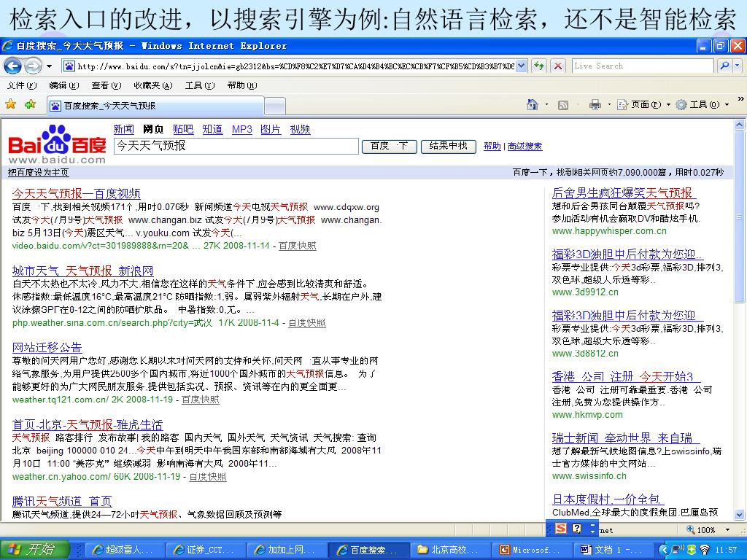Click inside the IE address bar URL

click(295, 66)
